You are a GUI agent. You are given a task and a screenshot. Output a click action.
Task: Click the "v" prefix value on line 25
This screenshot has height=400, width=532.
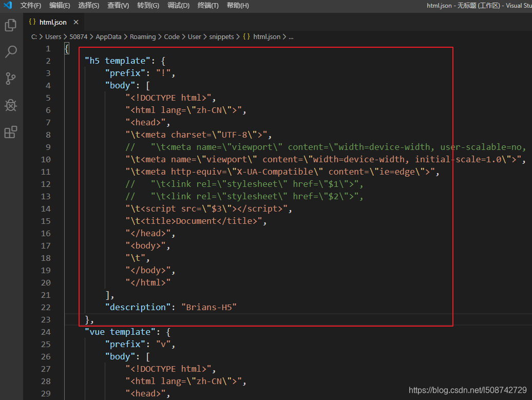[x=163, y=345]
